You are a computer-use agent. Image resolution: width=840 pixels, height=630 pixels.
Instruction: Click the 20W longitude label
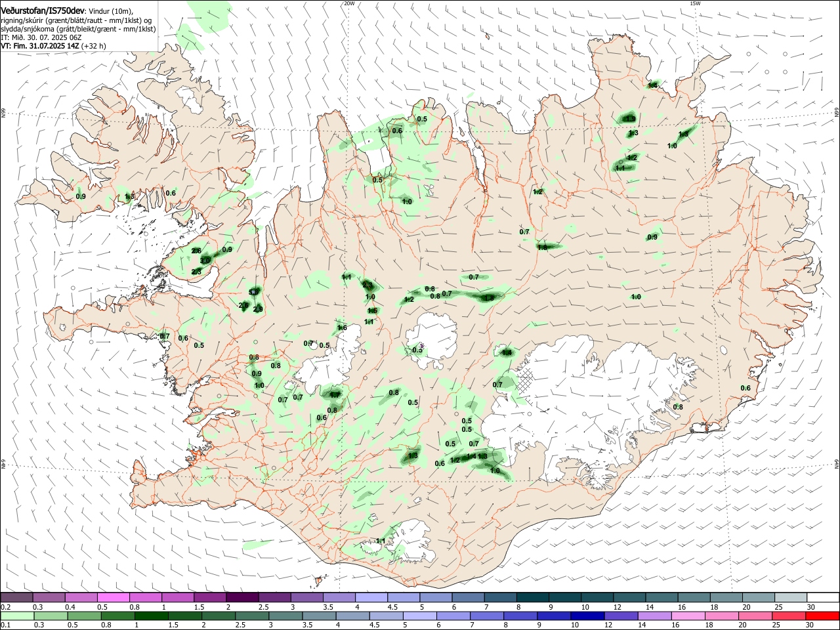pos(349,3)
